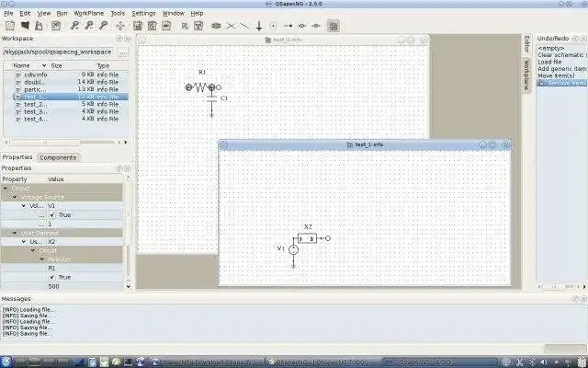Collapse the Voltage Source property group

pyautogui.click(x=15, y=197)
